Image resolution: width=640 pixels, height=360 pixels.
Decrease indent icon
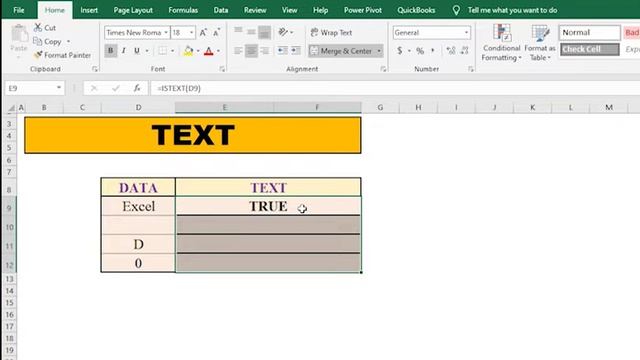[x=282, y=51]
